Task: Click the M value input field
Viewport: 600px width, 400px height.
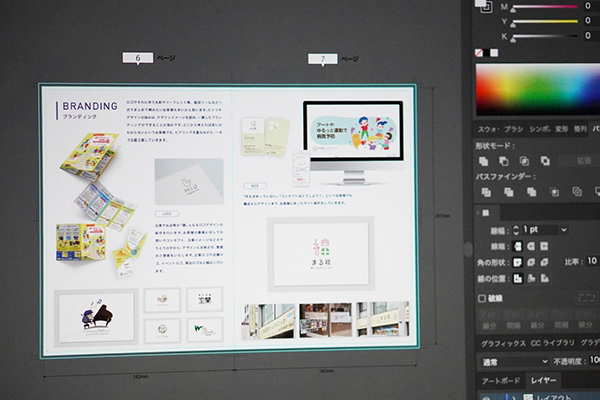Action: (591, 6)
